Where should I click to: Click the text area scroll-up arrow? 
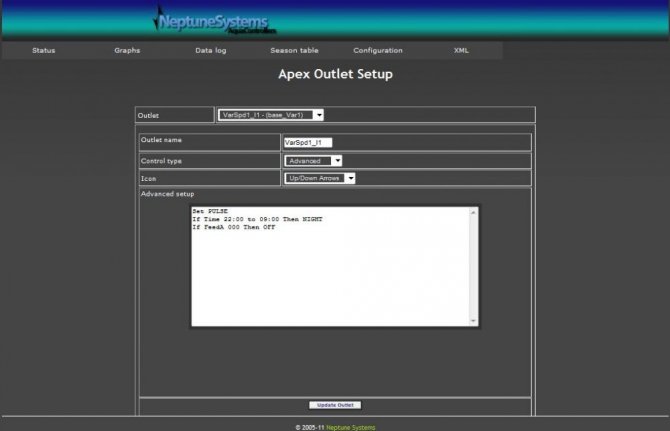(x=473, y=212)
